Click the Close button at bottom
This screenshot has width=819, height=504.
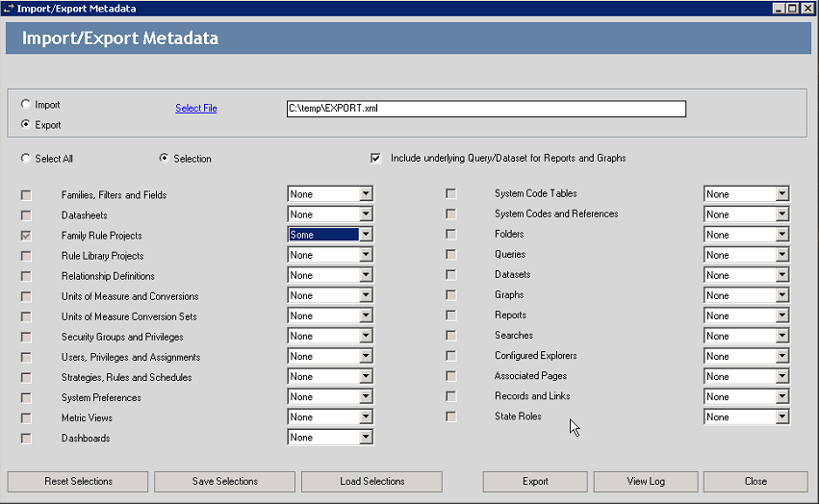(755, 482)
